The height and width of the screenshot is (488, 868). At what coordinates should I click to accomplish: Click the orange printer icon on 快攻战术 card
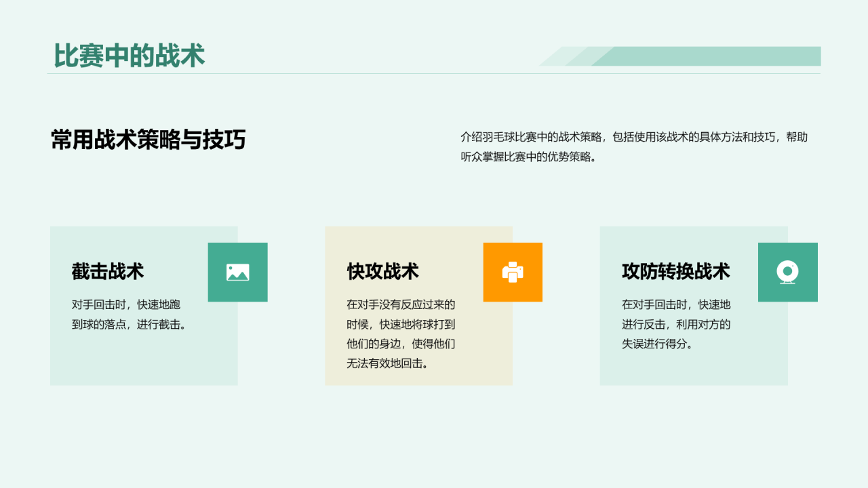pos(513,272)
